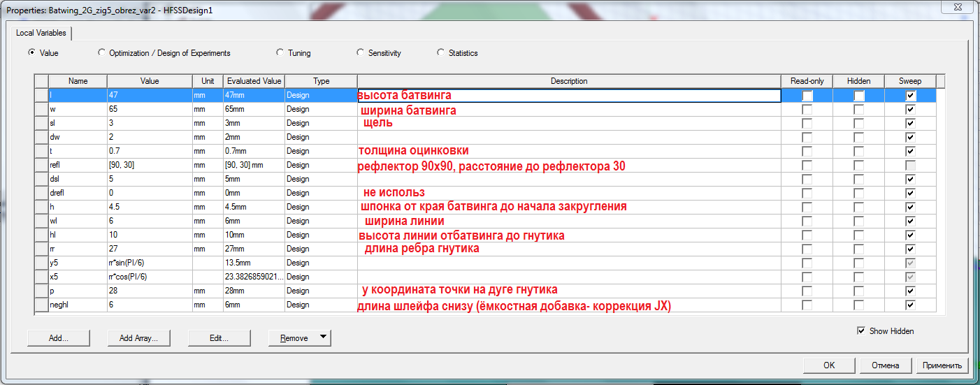The height and width of the screenshot is (385, 980).
Task: Select Optimization / Design of Experiments option
Action: click(x=103, y=52)
